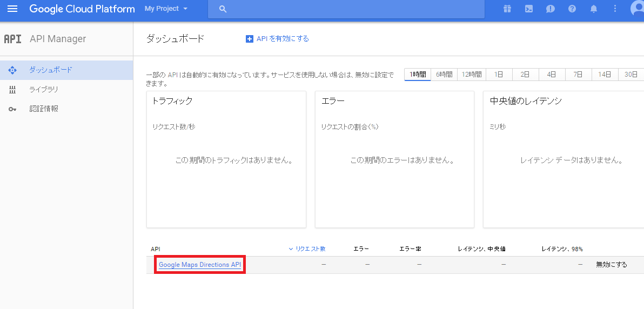Select ダッシュボード in the sidebar
The height and width of the screenshot is (309, 644).
pos(66,70)
